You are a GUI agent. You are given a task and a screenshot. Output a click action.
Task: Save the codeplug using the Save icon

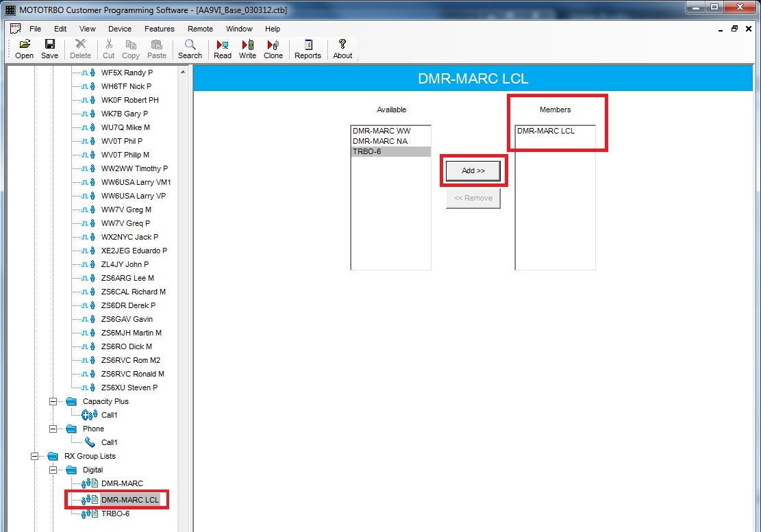[x=49, y=45]
